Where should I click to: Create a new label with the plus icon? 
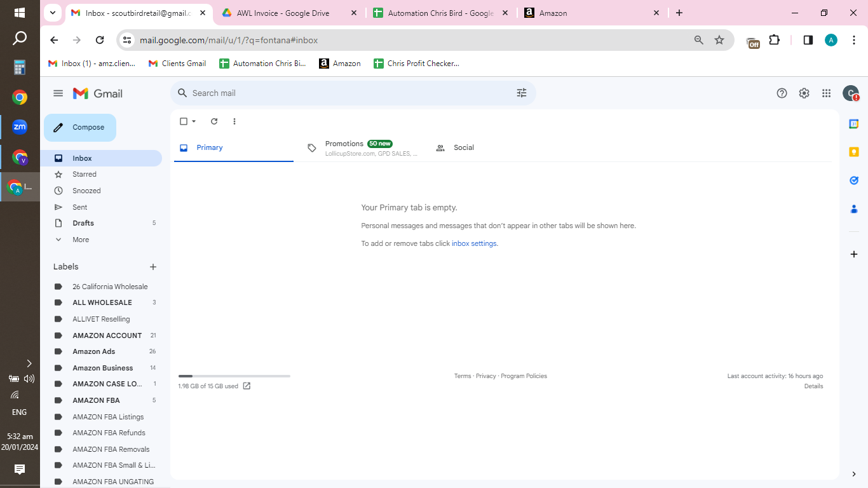pos(153,267)
